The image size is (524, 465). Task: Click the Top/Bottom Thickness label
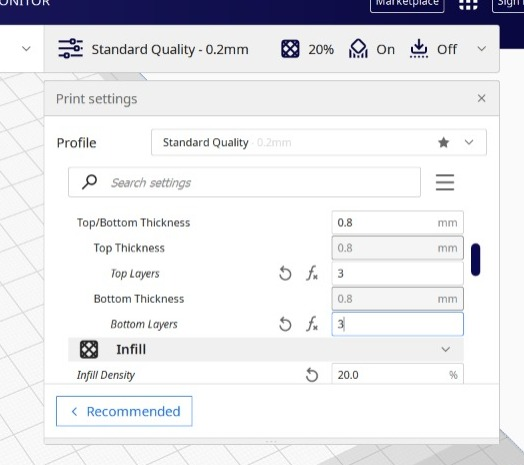[x=133, y=223]
